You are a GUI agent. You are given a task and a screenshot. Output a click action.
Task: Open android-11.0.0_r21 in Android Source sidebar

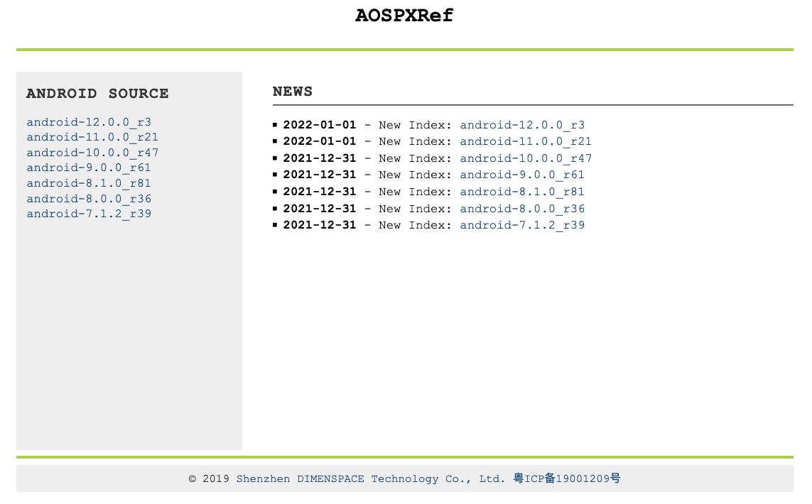[x=92, y=137]
